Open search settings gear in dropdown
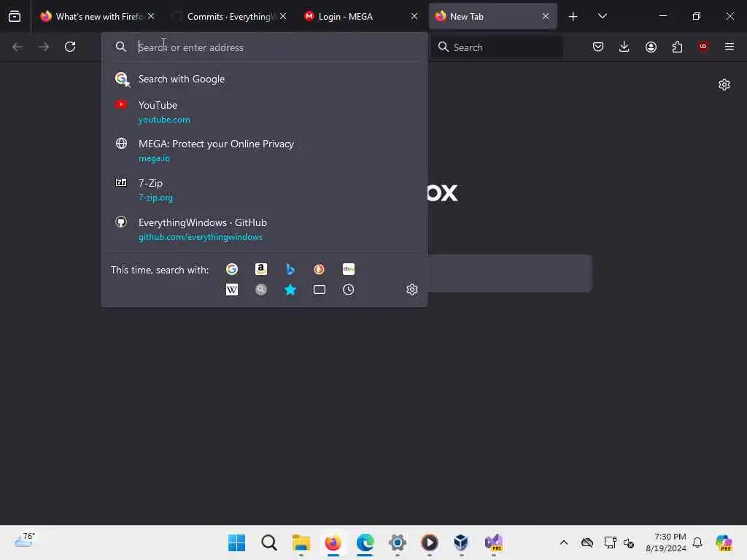The image size is (747, 560). click(x=412, y=289)
